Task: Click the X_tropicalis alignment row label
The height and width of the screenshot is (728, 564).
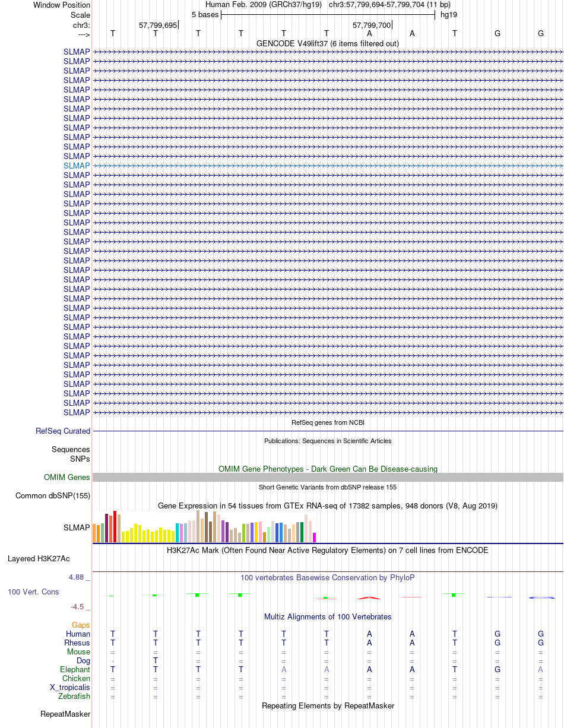Action: click(70, 687)
